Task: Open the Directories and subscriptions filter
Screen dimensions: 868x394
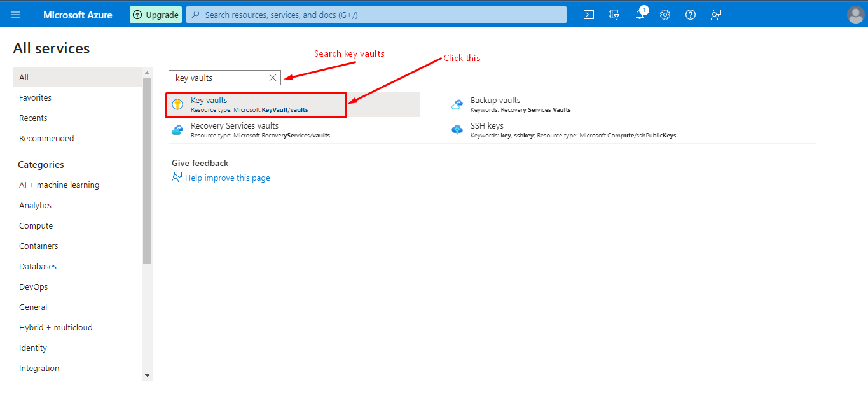Action: coord(614,15)
